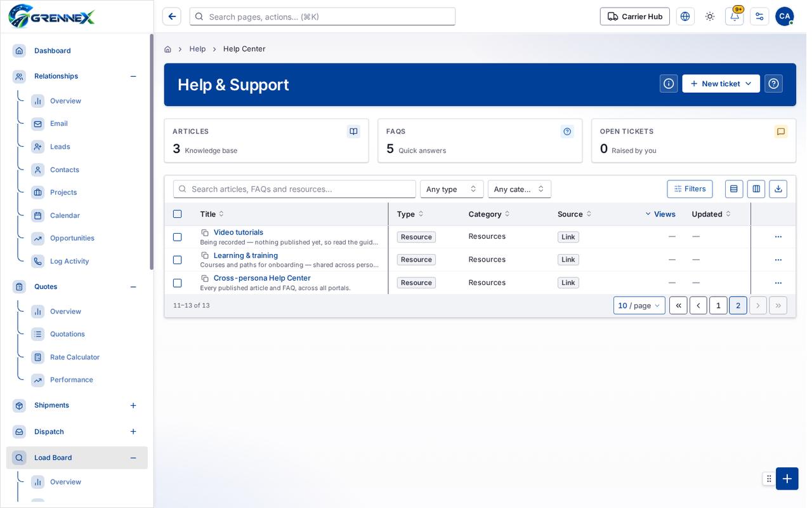
Task: Open row actions for Learning & training
Action: pos(778,260)
